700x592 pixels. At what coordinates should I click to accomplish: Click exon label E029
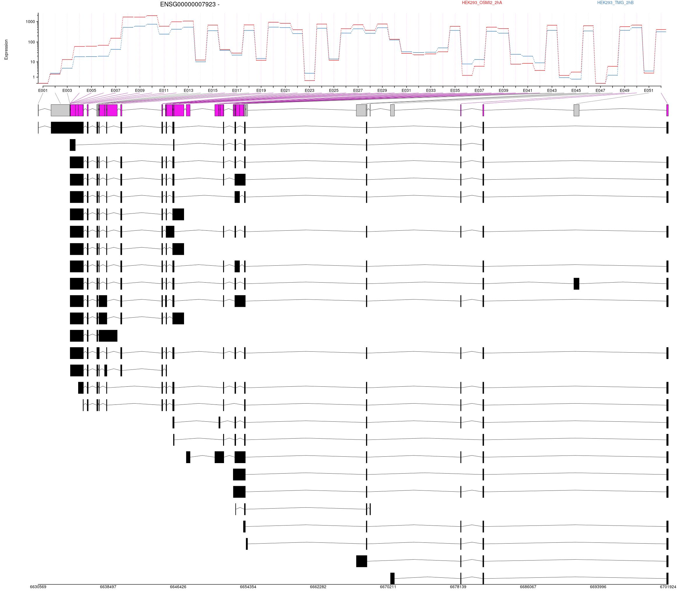coord(382,91)
